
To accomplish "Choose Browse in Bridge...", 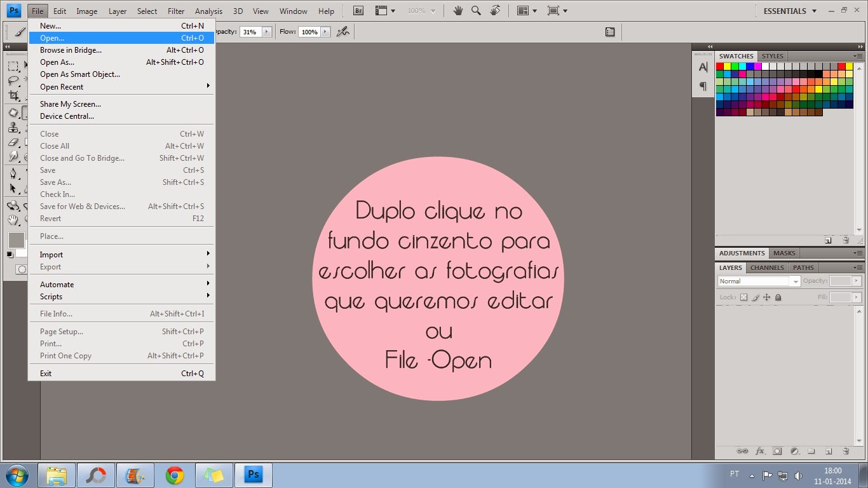I will click(121, 50).
